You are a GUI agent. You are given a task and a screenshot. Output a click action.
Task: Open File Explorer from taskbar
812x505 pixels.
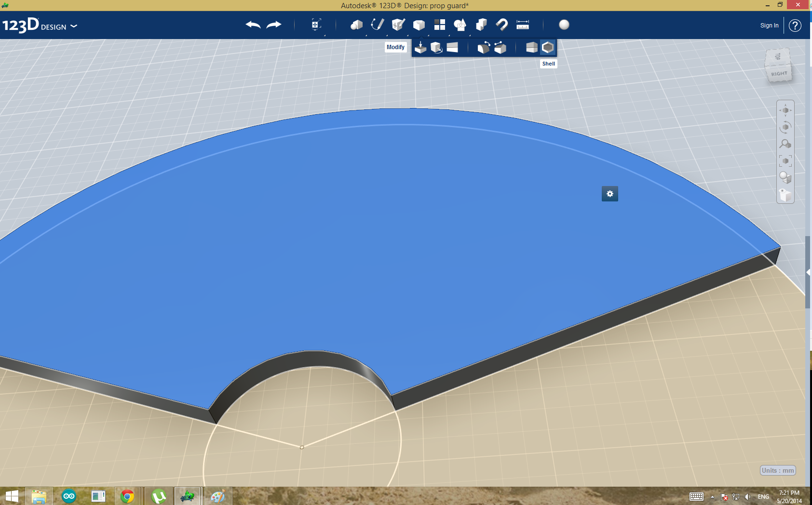tap(39, 496)
